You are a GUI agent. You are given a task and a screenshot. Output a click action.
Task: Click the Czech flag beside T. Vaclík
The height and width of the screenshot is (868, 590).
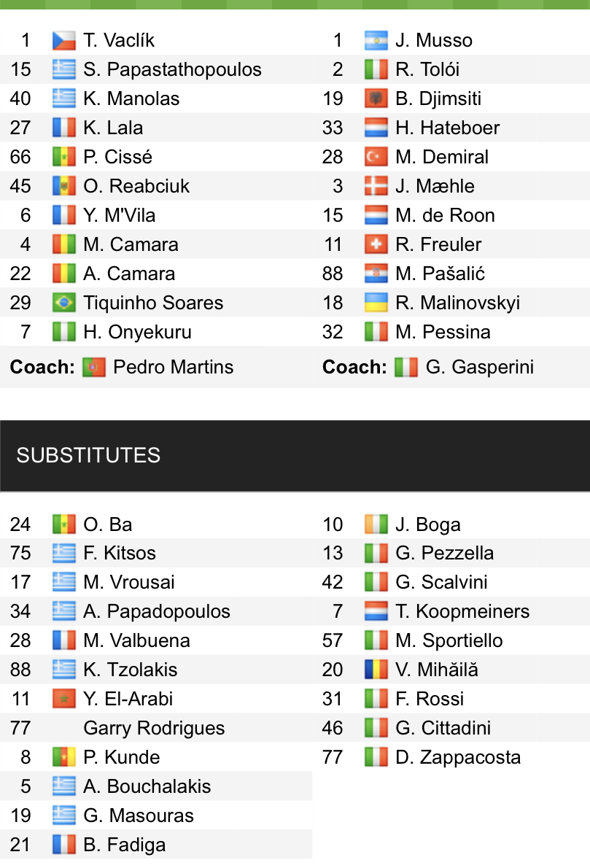[64, 40]
